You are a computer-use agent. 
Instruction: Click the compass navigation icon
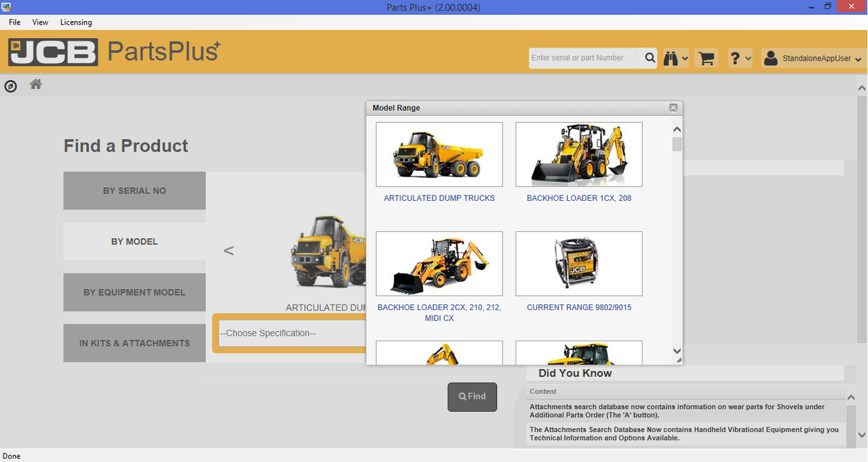[11, 86]
